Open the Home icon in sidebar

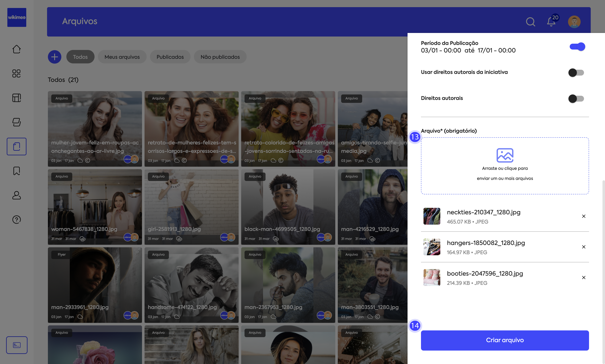click(x=16, y=49)
